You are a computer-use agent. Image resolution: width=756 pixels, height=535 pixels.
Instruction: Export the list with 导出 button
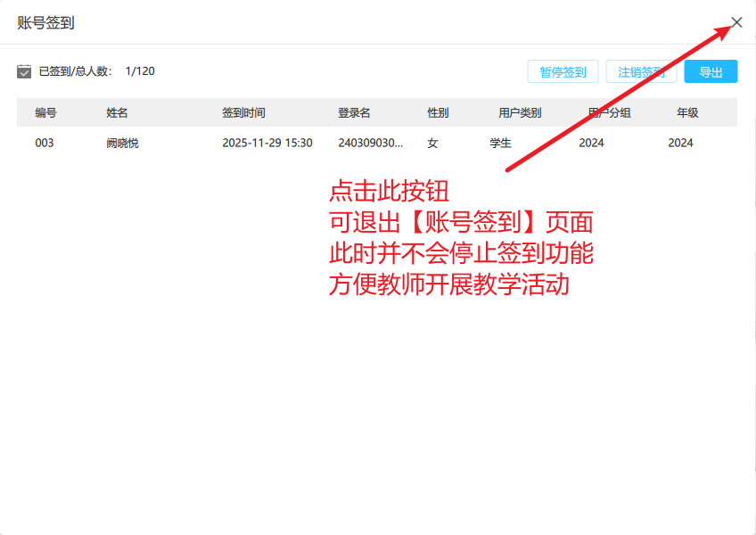tap(711, 72)
